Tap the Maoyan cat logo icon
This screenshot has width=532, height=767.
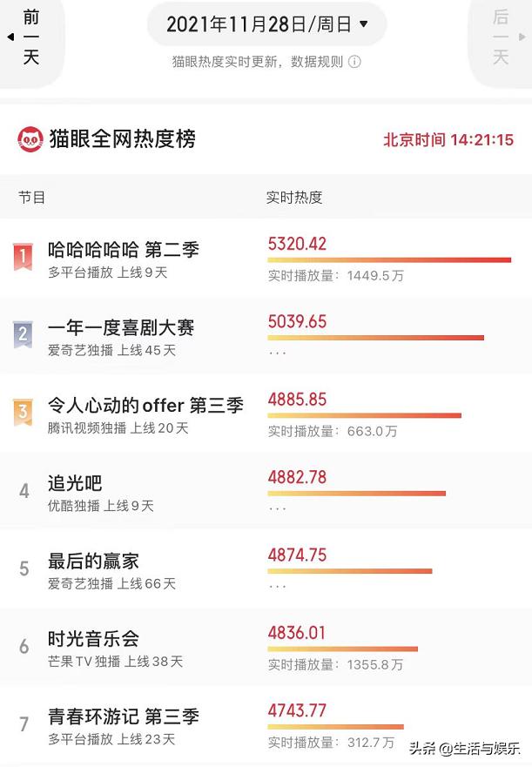(x=30, y=139)
